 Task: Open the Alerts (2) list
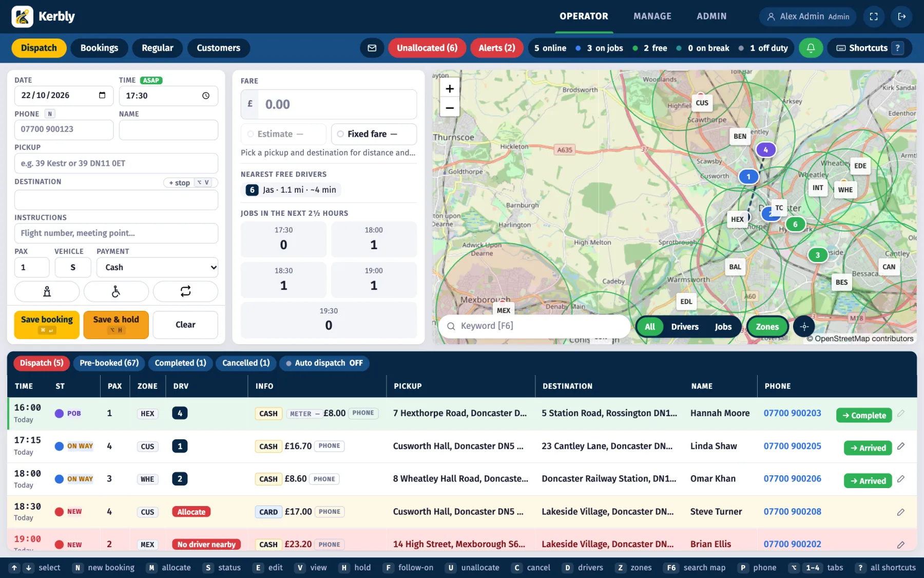point(496,48)
